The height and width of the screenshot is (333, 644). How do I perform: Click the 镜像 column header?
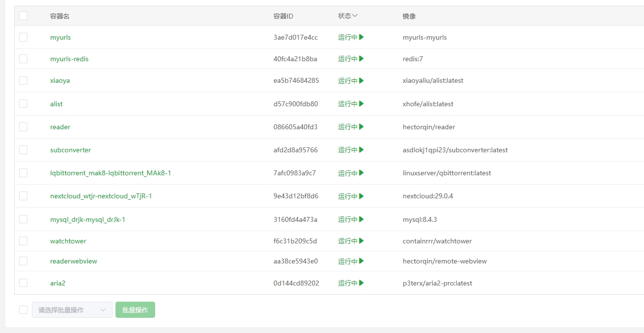409,16
